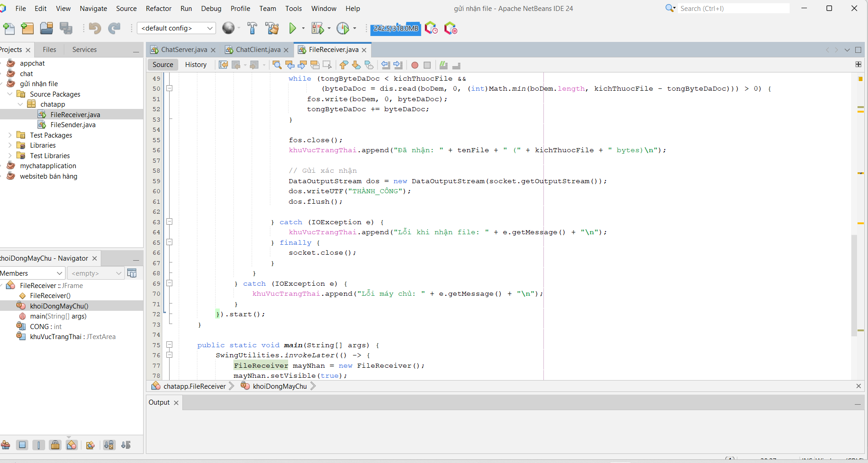868x463 pixels.
Task: Toggle alphabetical sort in Navigator
Action: [x=109, y=445]
